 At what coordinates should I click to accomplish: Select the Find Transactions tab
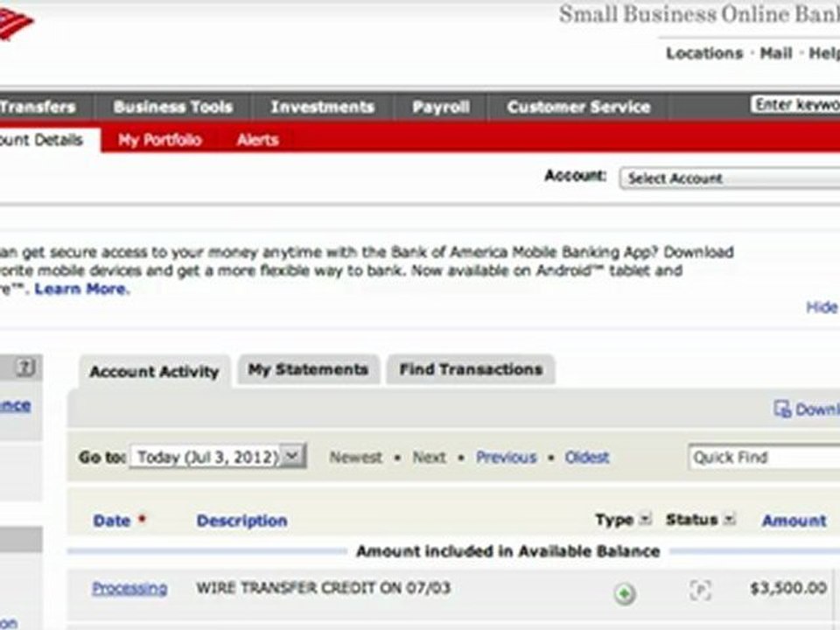(471, 369)
